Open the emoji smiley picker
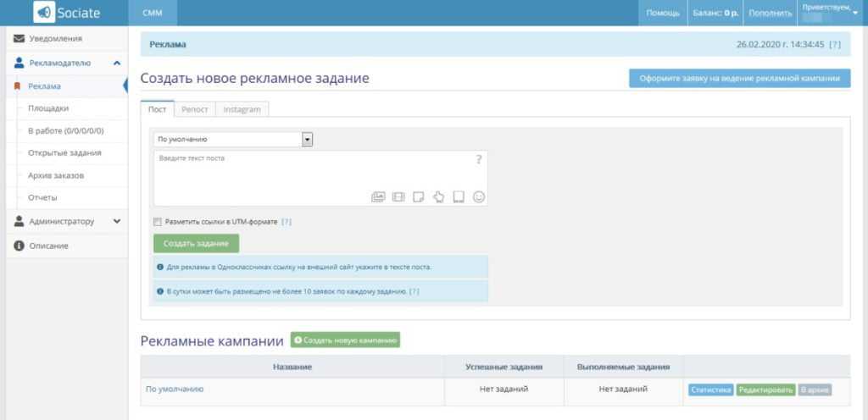This screenshot has width=868, height=420. point(479,197)
